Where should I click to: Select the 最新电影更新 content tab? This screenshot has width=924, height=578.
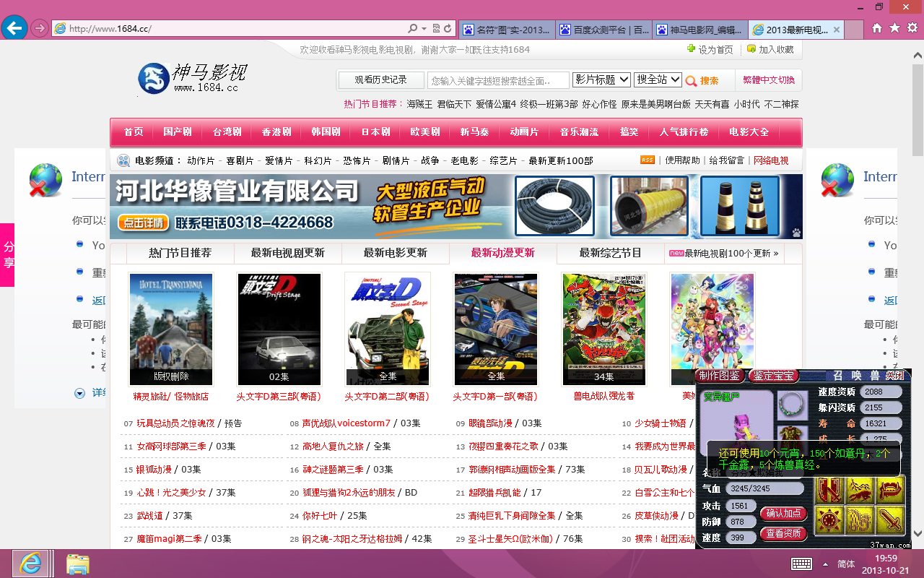click(395, 253)
